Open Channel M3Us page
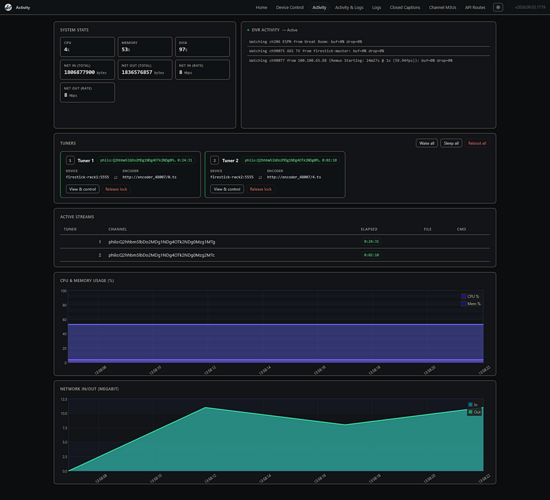Screen dimensions: 550x500 pyautogui.click(x=442, y=7)
